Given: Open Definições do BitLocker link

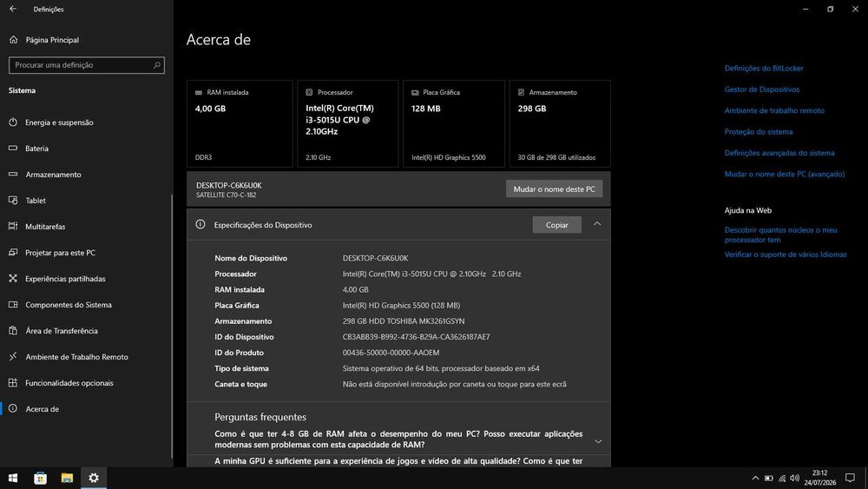Looking at the screenshot, I should 764,68.
